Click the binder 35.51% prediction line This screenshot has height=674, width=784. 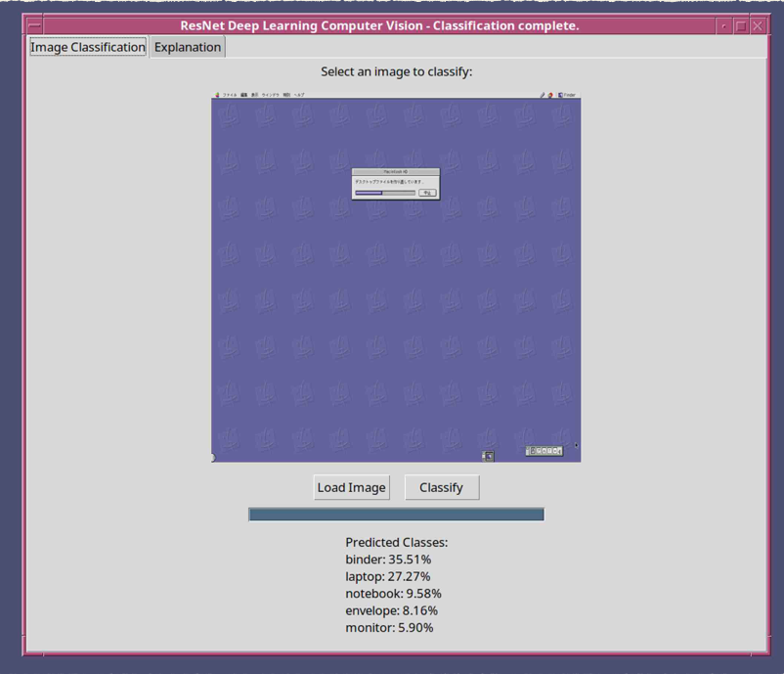[388, 560]
